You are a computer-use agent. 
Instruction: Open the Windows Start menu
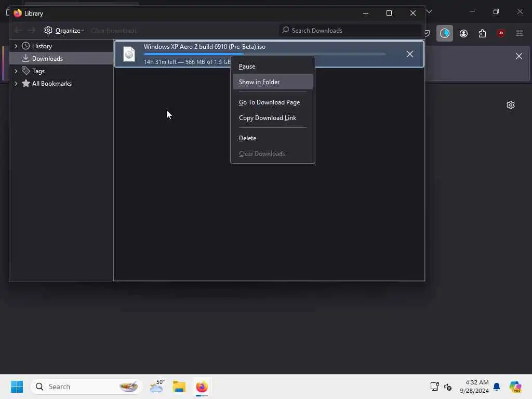point(17,387)
